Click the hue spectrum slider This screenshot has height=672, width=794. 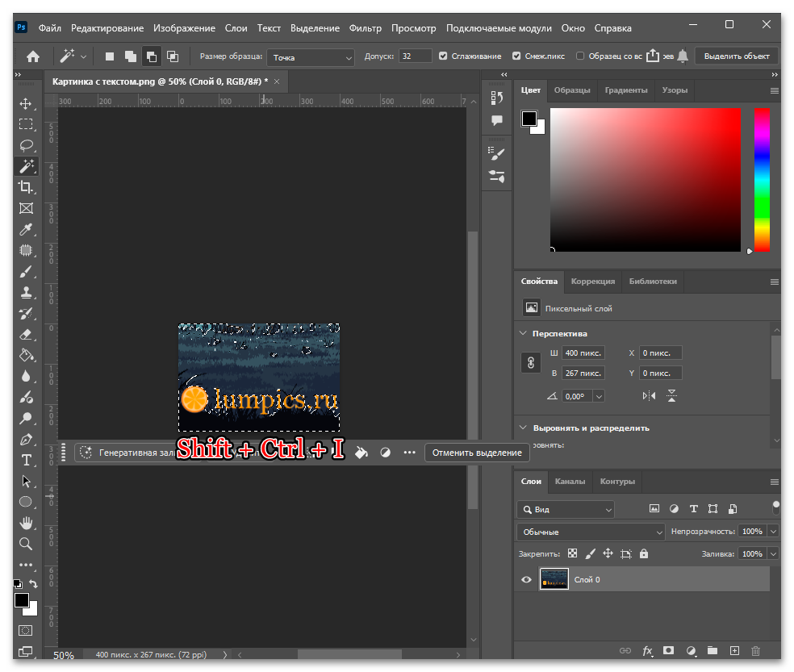click(x=762, y=180)
